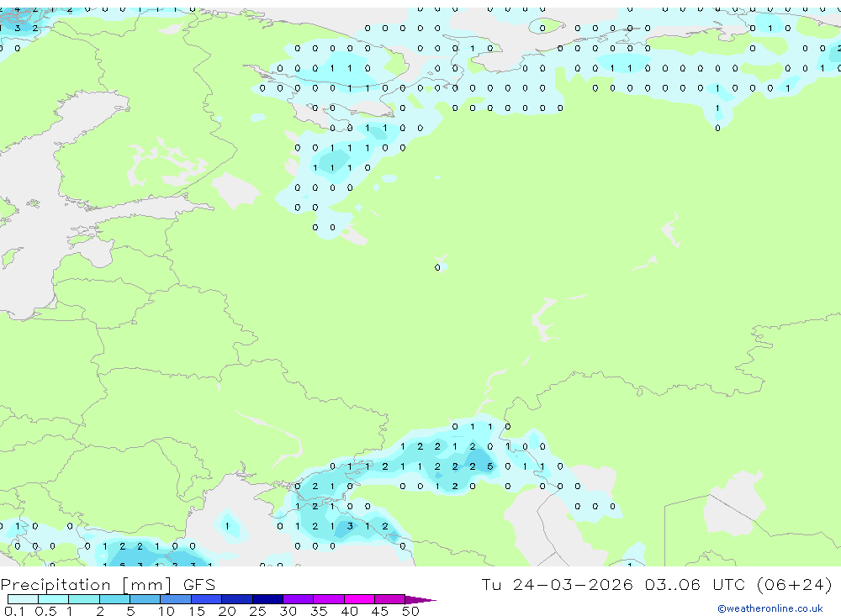Screen dimensions: 841x616
Task: Click the 15–20 mm legend color swatch
Action: coord(207,599)
